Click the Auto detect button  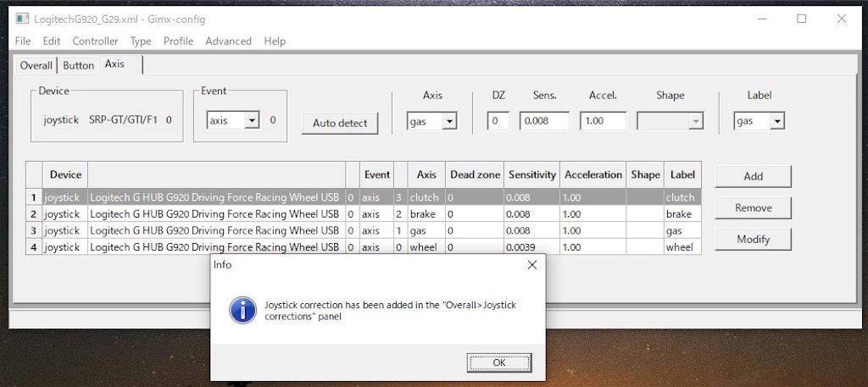coord(340,123)
